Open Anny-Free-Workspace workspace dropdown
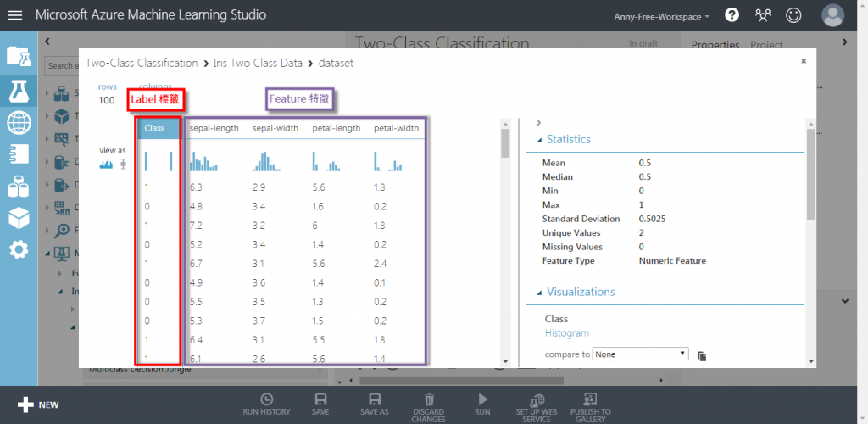The width and height of the screenshot is (868, 424). [662, 17]
